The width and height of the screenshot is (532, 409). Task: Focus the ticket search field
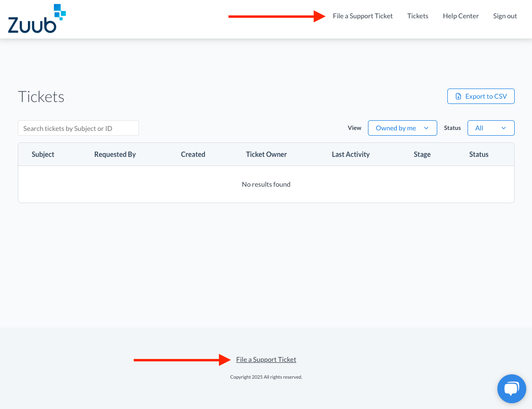[x=78, y=128]
